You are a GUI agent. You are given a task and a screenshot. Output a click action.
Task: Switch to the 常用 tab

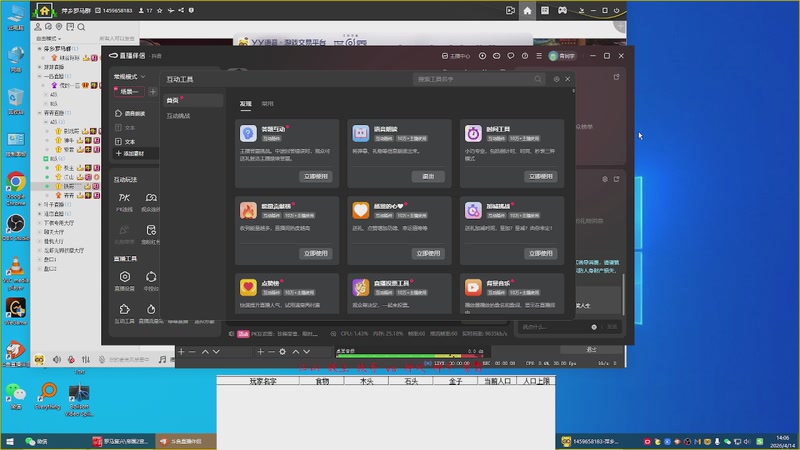click(267, 104)
